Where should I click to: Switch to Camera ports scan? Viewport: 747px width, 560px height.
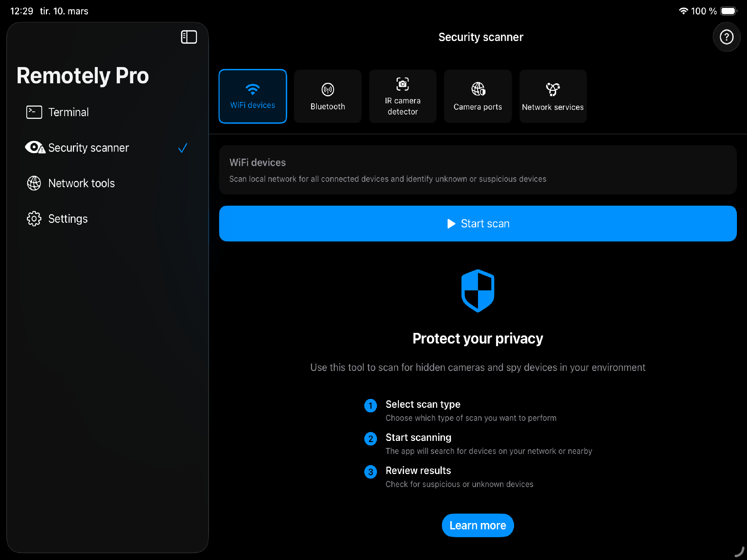(478, 96)
